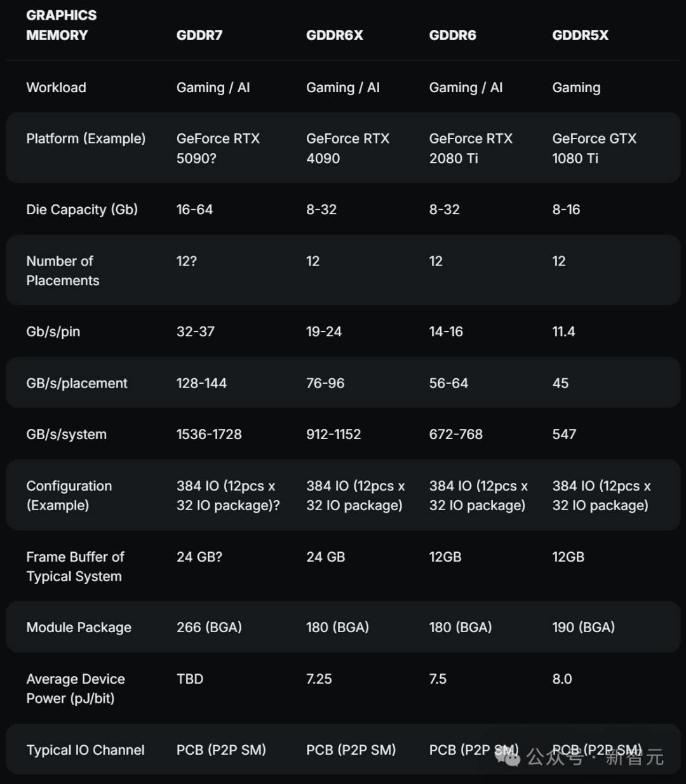Click the 128-144 GB/s/placement value

[x=201, y=383]
